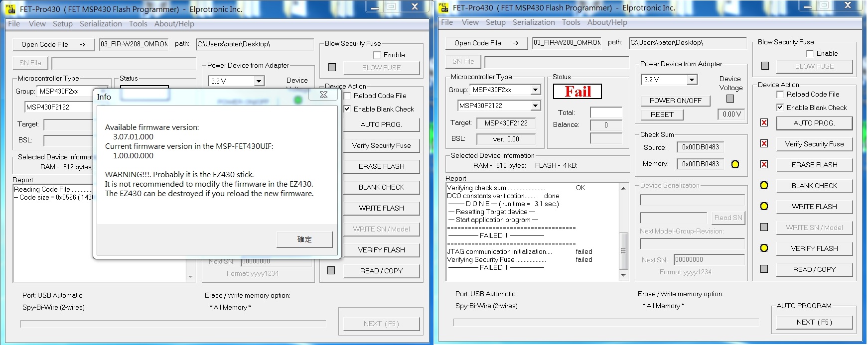This screenshot has width=868, height=345.
Task: Click NEXT (F5) button in right window
Action: click(x=814, y=322)
